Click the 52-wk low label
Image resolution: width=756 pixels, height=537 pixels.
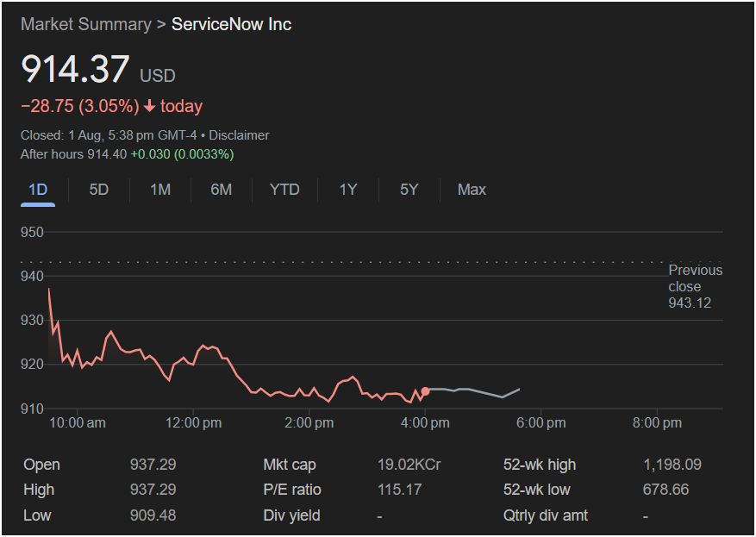coord(537,490)
